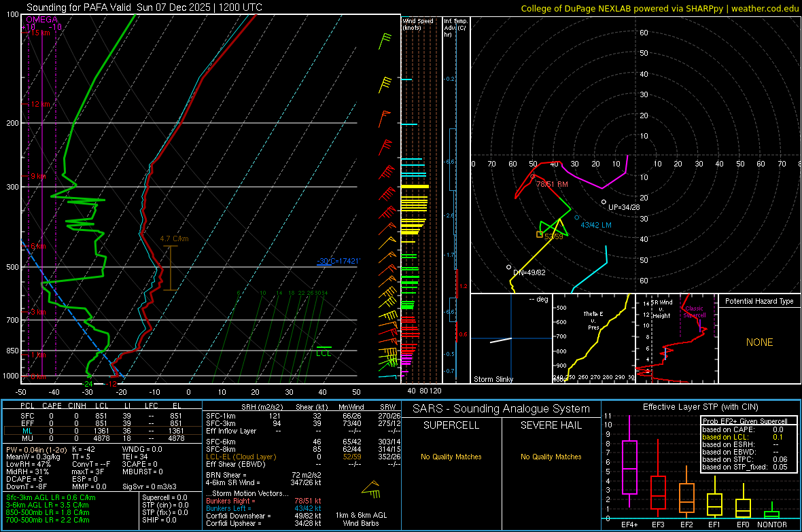Viewport: 802px width, 532px height.
Task: Click the BRN Shear value row
Action: [x=264, y=475]
